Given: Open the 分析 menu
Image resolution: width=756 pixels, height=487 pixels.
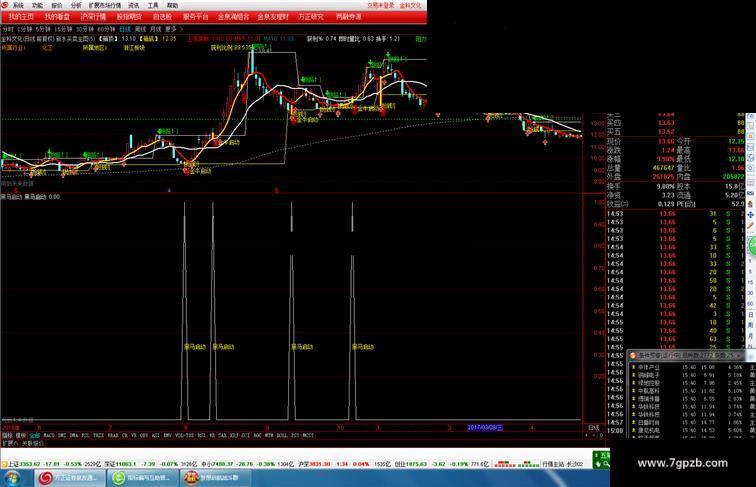Looking at the screenshot, I should pyautogui.click(x=76, y=5).
